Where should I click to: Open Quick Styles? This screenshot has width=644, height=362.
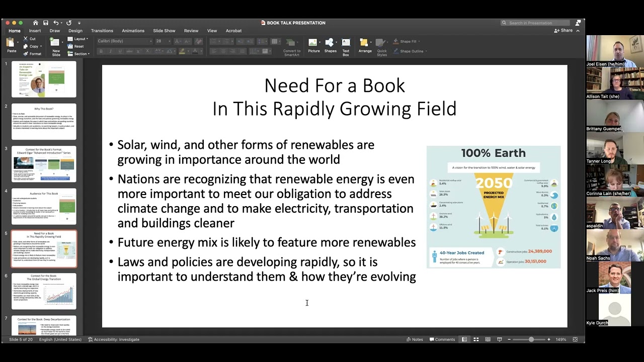(x=382, y=47)
